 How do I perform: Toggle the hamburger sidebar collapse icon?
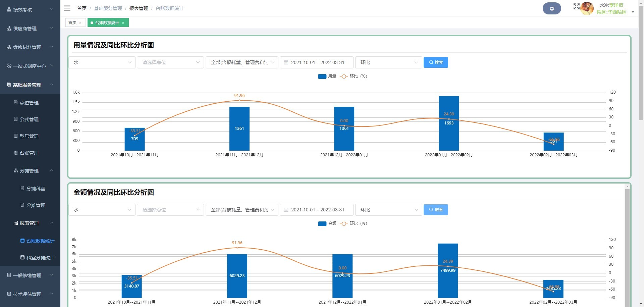pyautogui.click(x=67, y=8)
